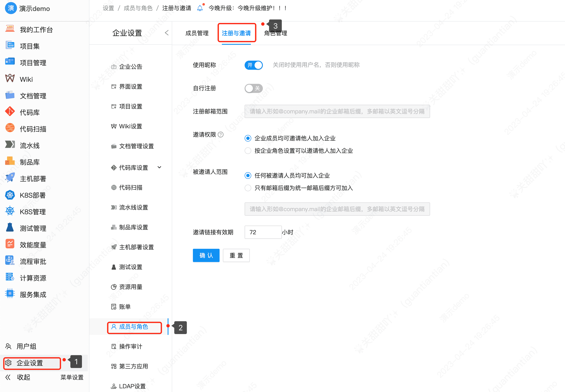Open LDAP设置 in the settings list

tap(132, 386)
